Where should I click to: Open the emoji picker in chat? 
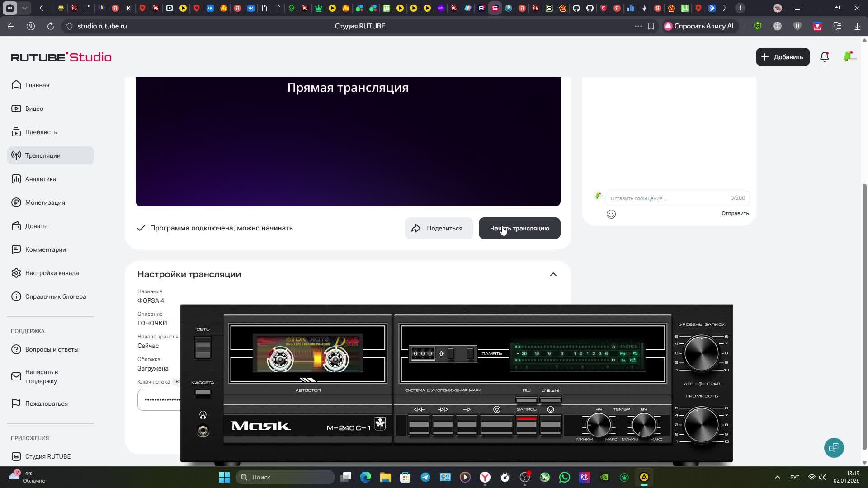611,214
